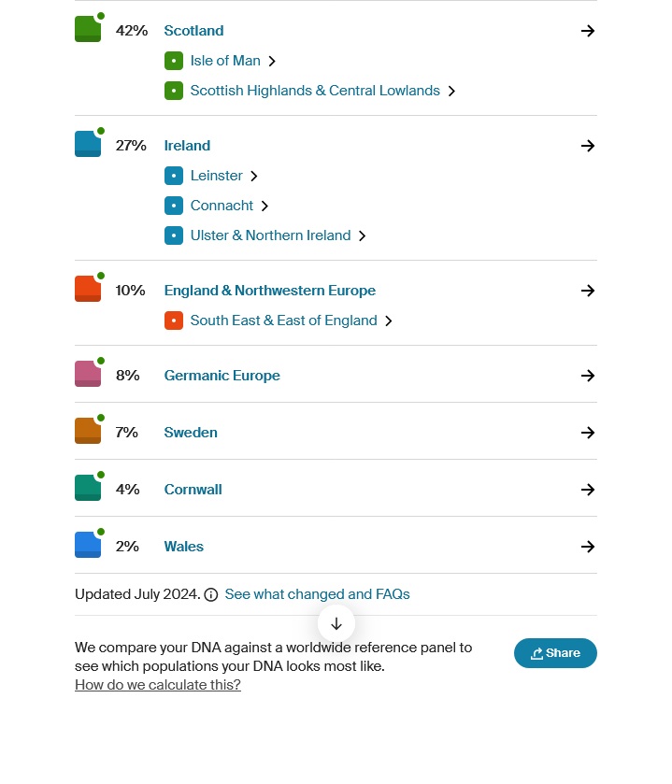672x784 pixels.
Task: Click See what changed and FAQs link
Action: (317, 594)
